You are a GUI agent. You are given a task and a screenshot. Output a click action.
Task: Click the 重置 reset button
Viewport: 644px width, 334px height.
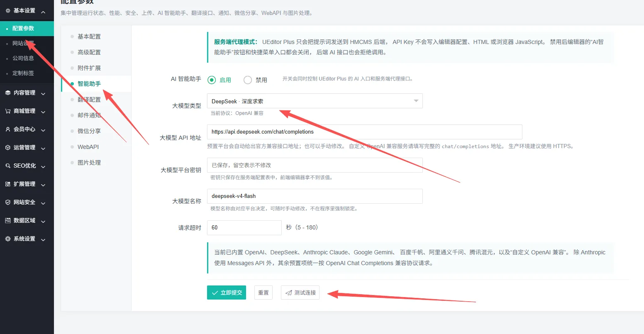tap(263, 293)
